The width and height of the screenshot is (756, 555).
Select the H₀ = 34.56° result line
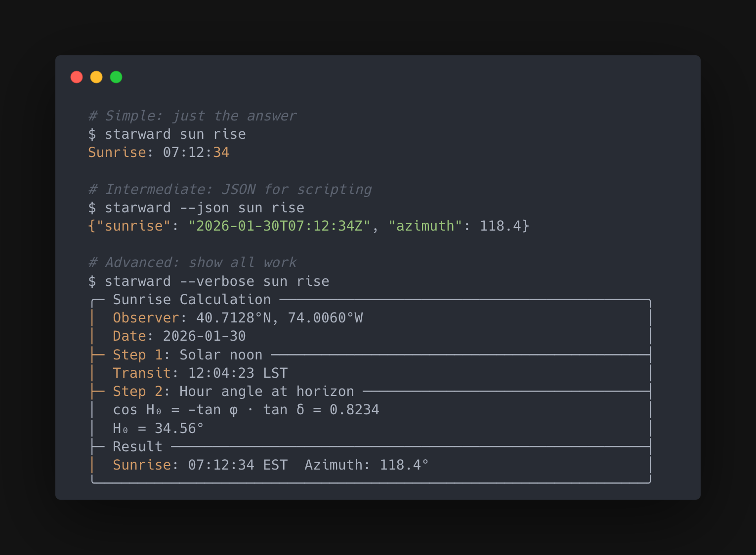158,428
